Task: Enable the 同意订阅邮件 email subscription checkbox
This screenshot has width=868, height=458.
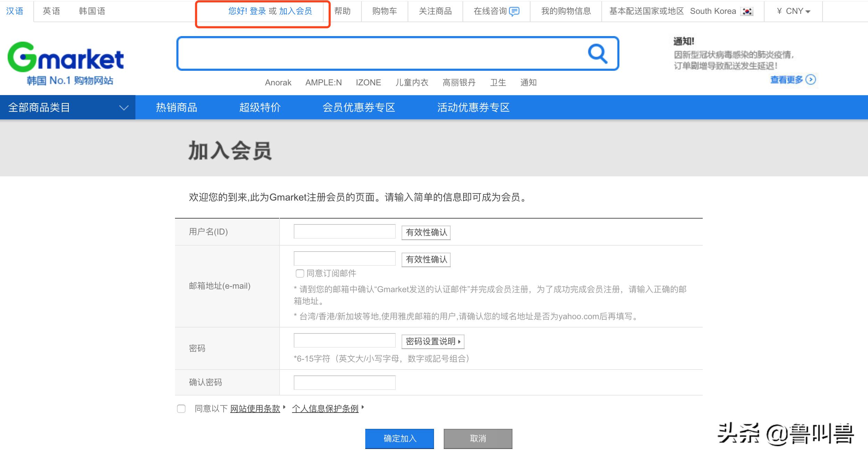Action: coord(299,274)
